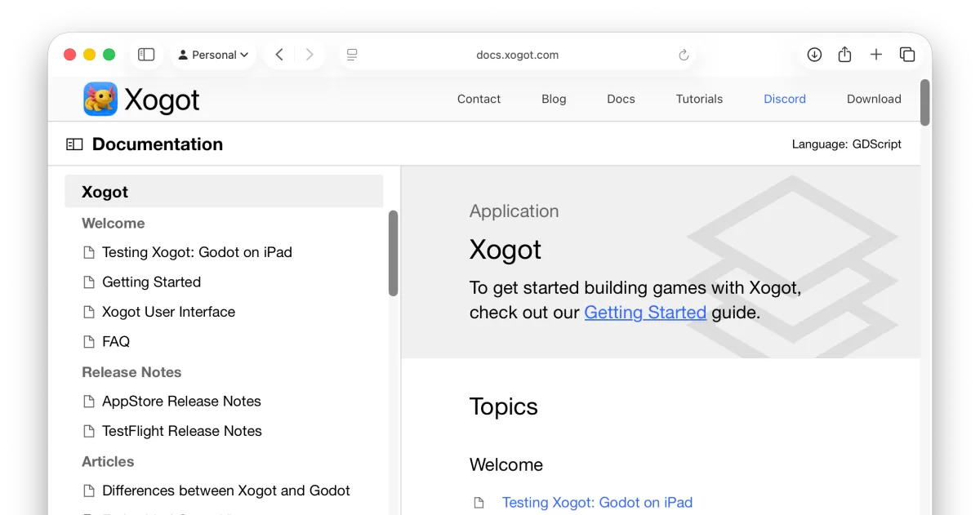This screenshot has height=515, width=980.
Task: Click the website settings icon near the address bar
Action: pyautogui.click(x=351, y=54)
